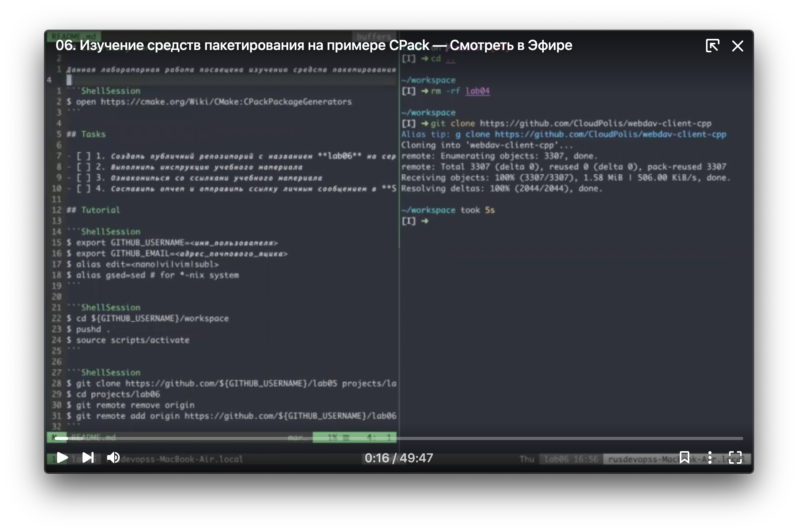Click checkbox for task 2 in README
The width and height of the screenshot is (798, 532).
(83, 167)
